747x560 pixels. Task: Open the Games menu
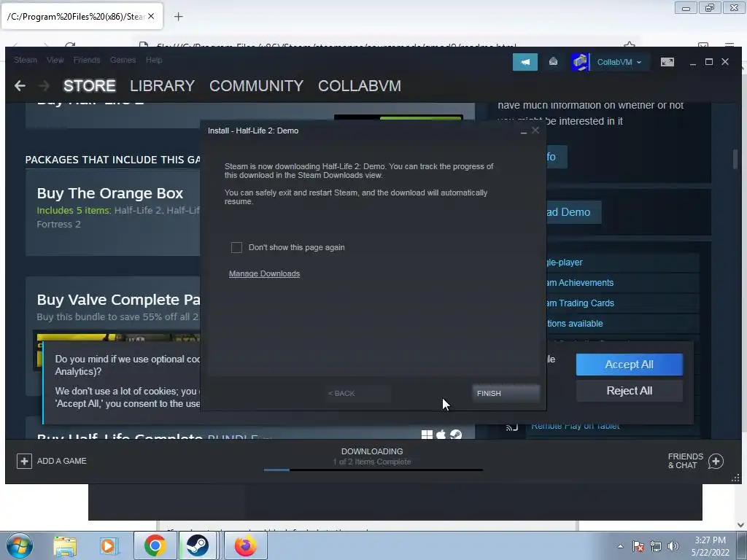(123, 60)
